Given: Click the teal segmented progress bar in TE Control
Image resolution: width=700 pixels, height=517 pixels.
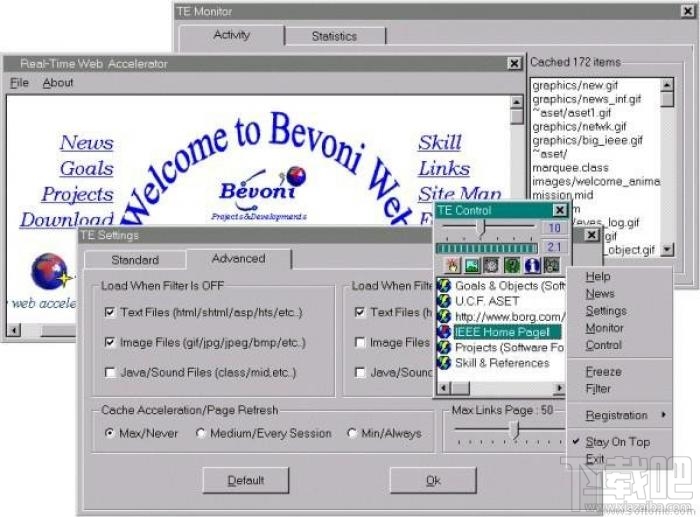Looking at the screenshot, I should click(x=487, y=248).
